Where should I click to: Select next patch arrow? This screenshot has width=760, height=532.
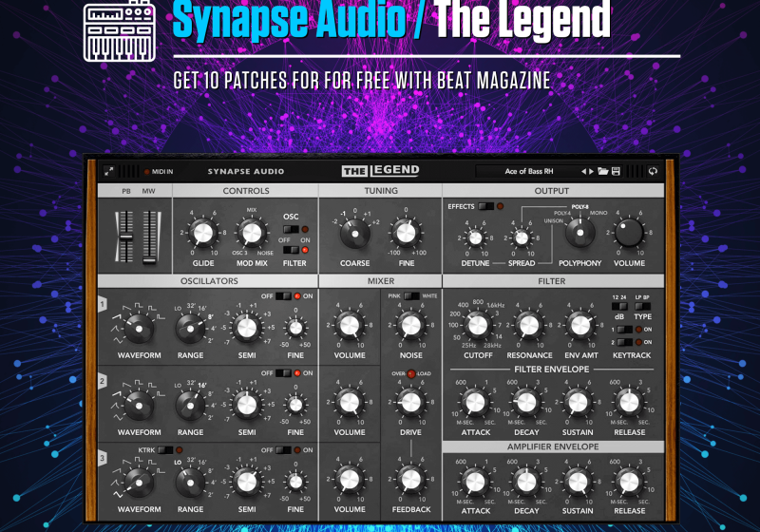pos(591,171)
